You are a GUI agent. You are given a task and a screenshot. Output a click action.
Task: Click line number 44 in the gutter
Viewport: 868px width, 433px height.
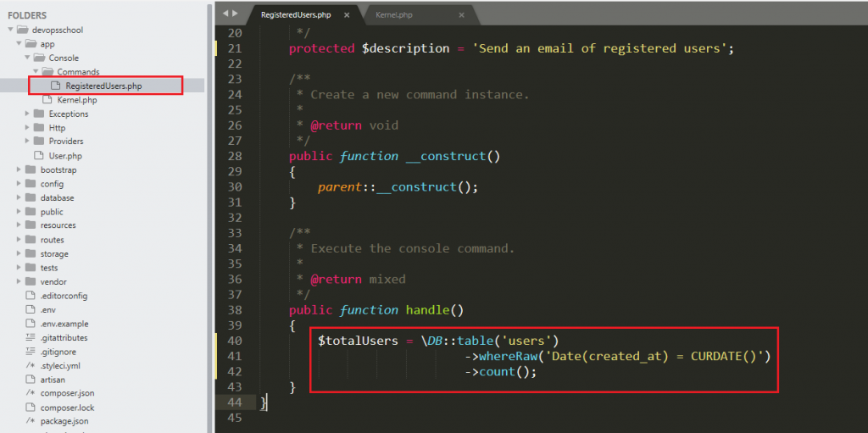pyautogui.click(x=235, y=402)
